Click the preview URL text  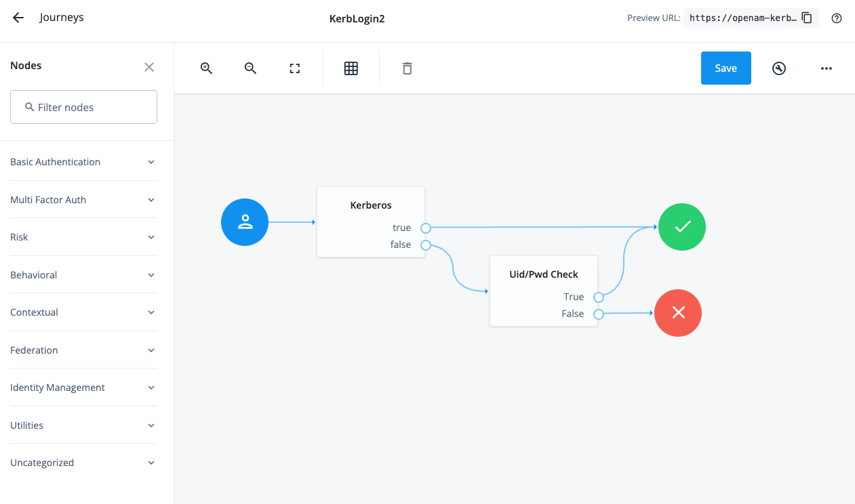point(743,18)
